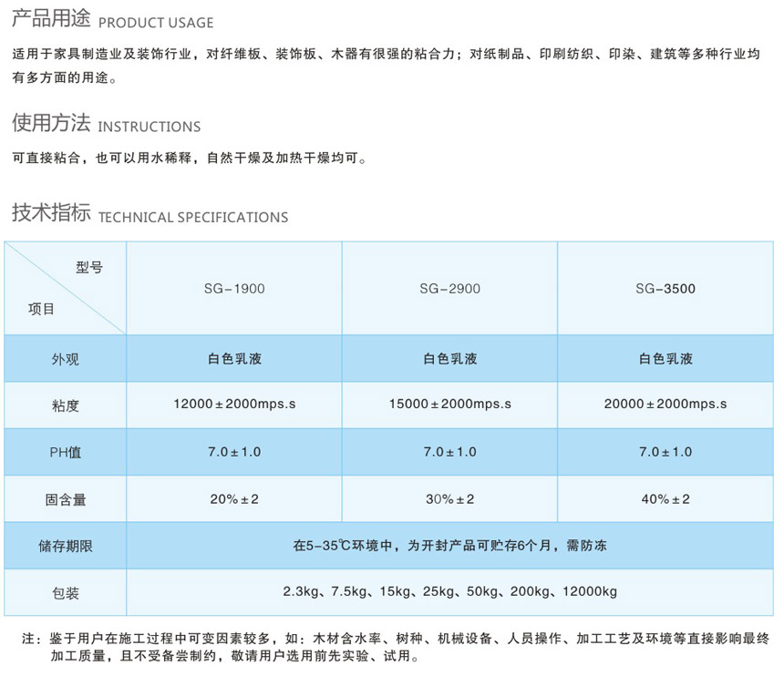Click packaging list starting 2.3kg、7.5kg
This screenshot has height=676, width=784.
click(450, 591)
